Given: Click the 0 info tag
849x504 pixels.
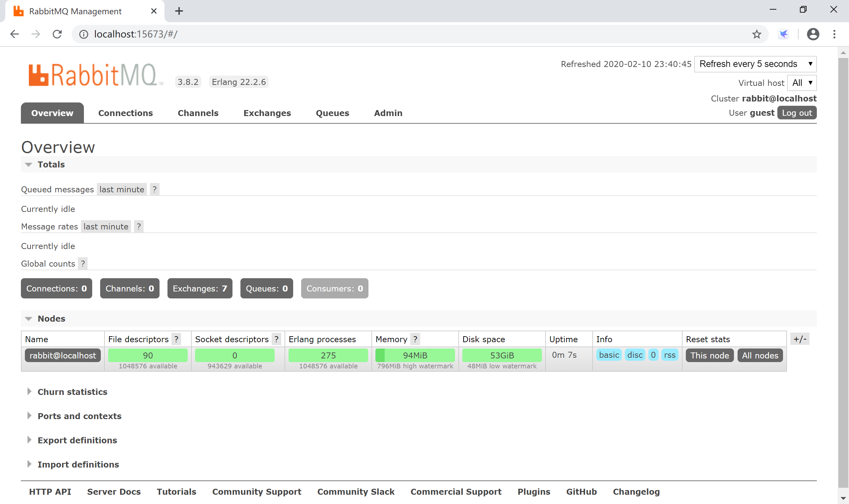Looking at the screenshot, I should [x=653, y=355].
